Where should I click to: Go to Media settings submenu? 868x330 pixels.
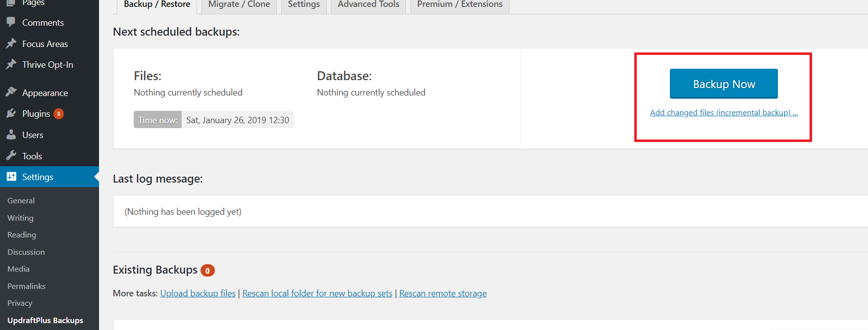coord(18,269)
